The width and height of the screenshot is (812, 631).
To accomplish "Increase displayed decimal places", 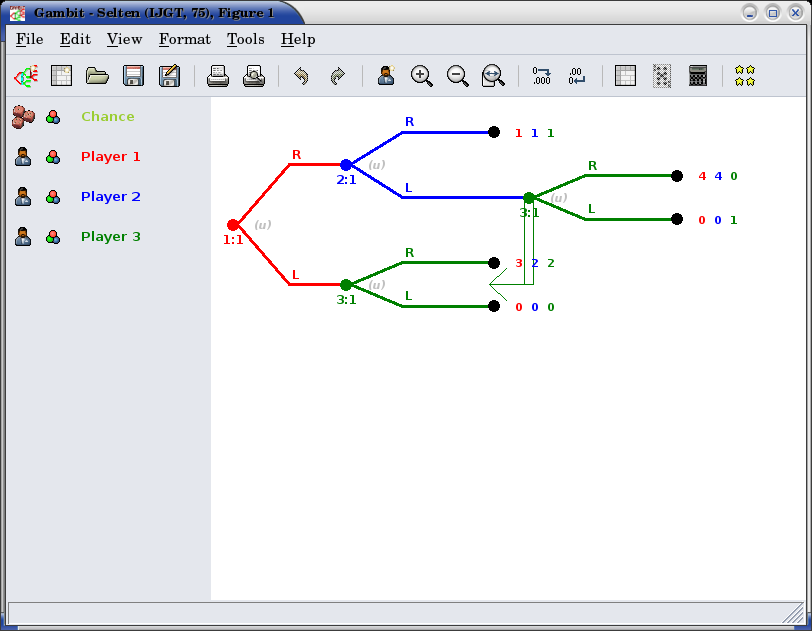I will tap(542, 76).
